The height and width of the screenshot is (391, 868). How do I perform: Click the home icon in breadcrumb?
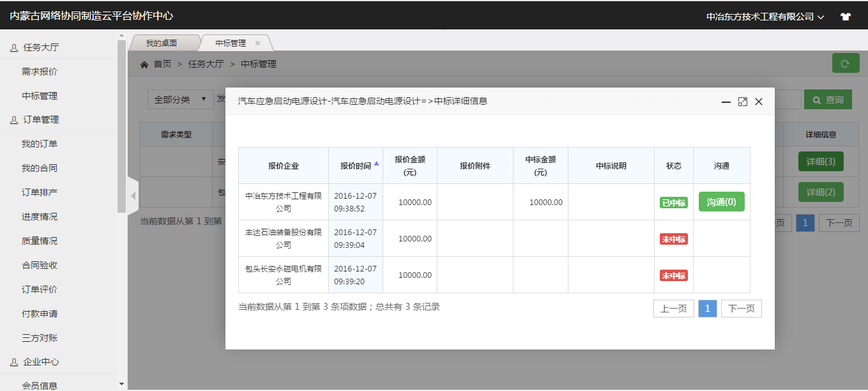tap(144, 65)
